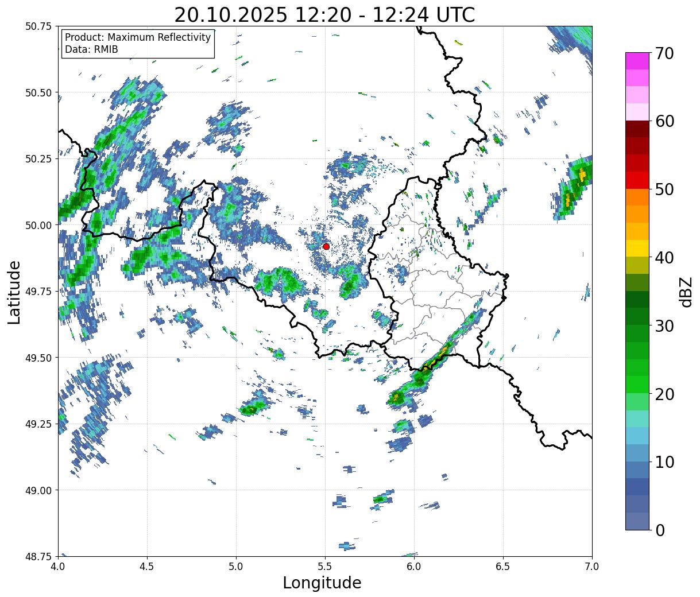700x597 pixels.
Task: Click longitude tick label 4.5
Action: [147, 566]
